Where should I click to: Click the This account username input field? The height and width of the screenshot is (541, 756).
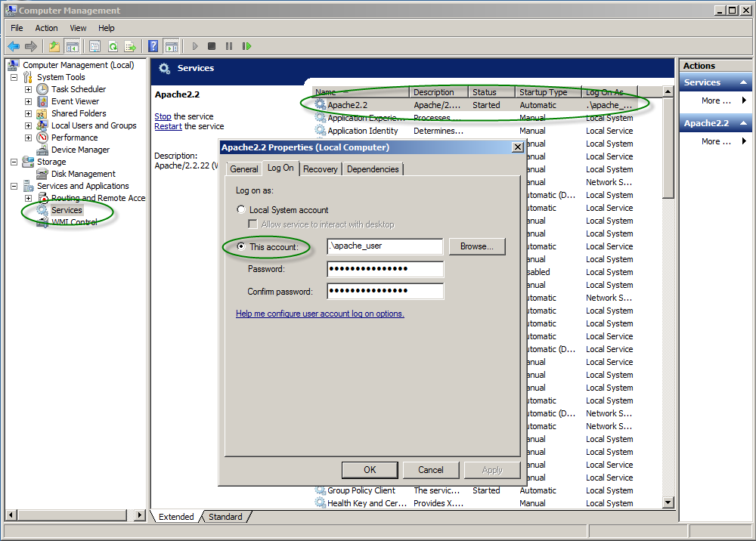pos(385,246)
